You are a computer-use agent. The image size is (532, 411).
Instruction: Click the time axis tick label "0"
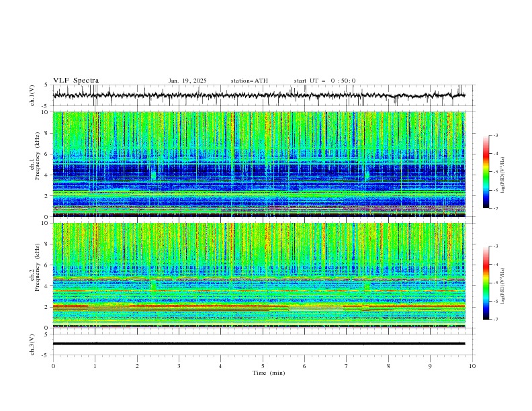(53, 366)
